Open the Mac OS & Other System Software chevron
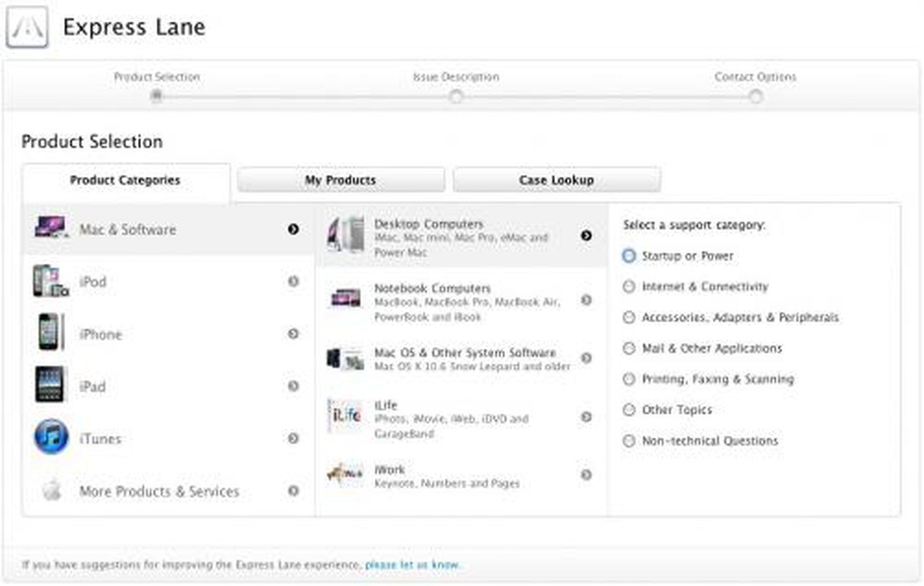 [x=588, y=358]
